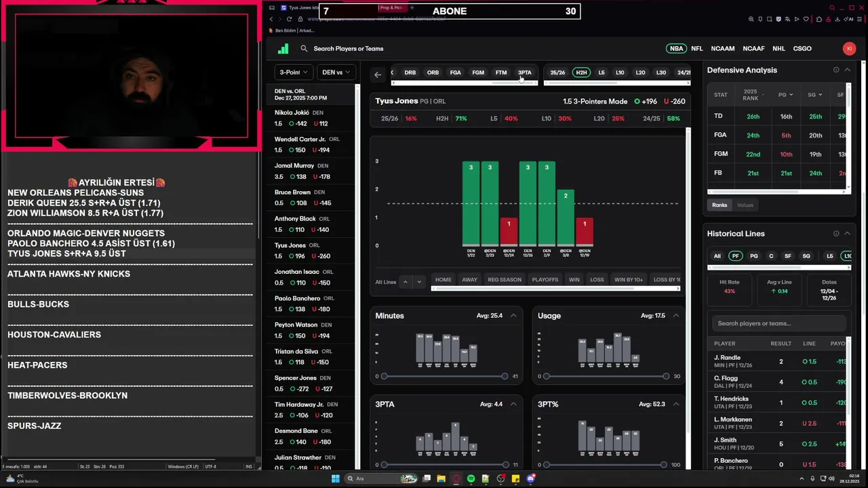Collapse the 3PTA chart card
The image size is (868, 488).
click(x=513, y=405)
